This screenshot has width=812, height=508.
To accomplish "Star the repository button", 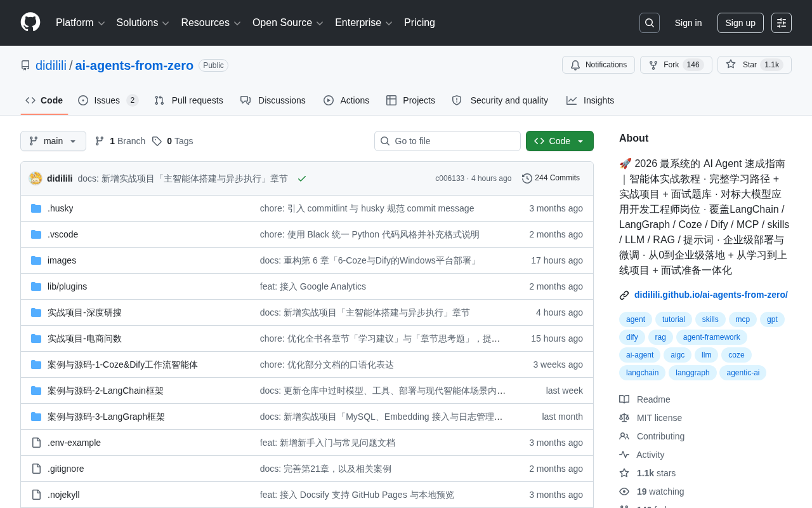I will pyautogui.click(x=754, y=65).
